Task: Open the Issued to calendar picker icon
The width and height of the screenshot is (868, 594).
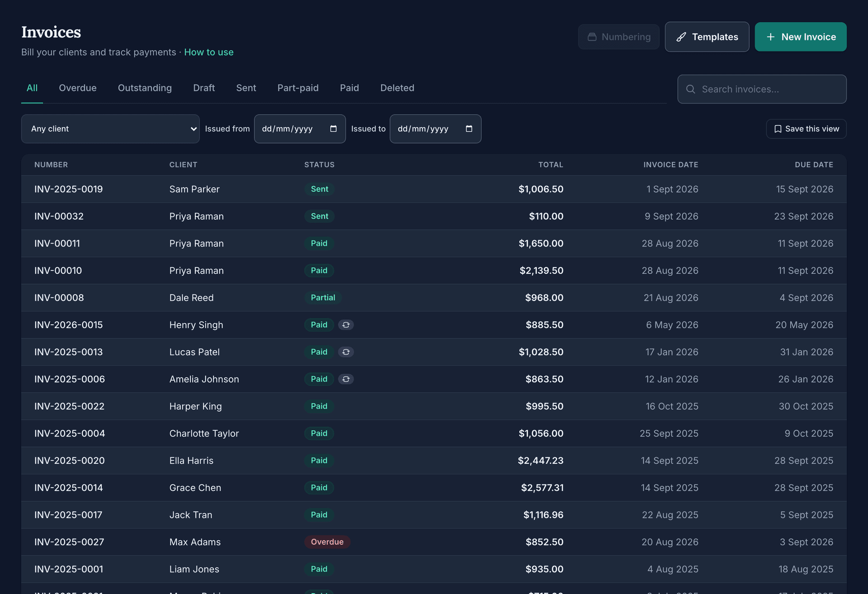Action: coord(469,129)
